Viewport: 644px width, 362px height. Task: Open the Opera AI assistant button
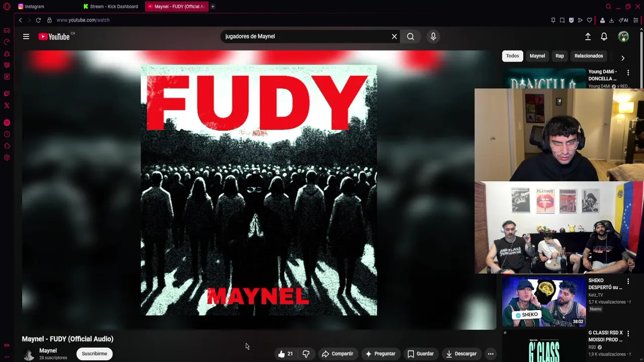click(623, 20)
